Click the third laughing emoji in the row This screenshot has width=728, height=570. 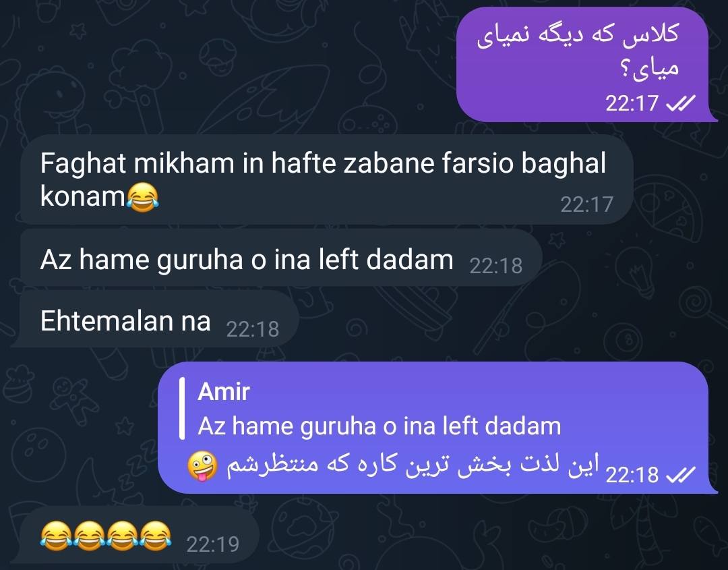(123, 536)
